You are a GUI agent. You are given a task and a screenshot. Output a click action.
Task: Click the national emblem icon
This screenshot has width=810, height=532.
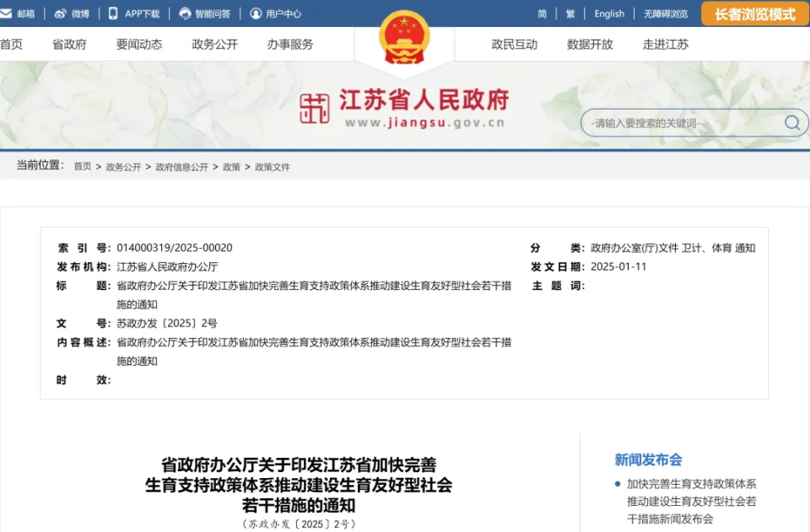click(404, 37)
